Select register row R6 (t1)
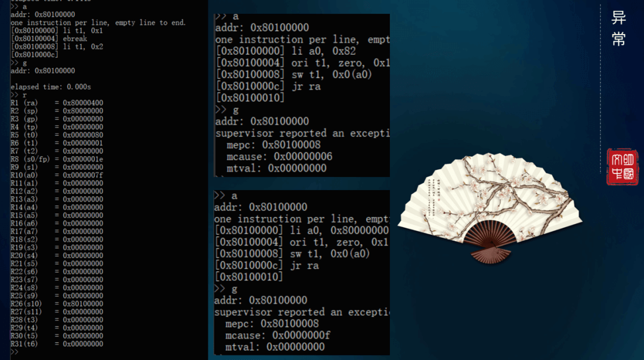Image resolution: width=644 pixels, height=360 pixels. coord(57,143)
